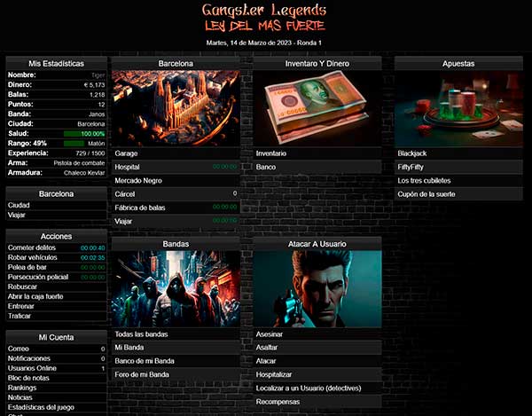Click the Pistola de combate weapon value
Viewport: 532px width, 416px height.
79,163
